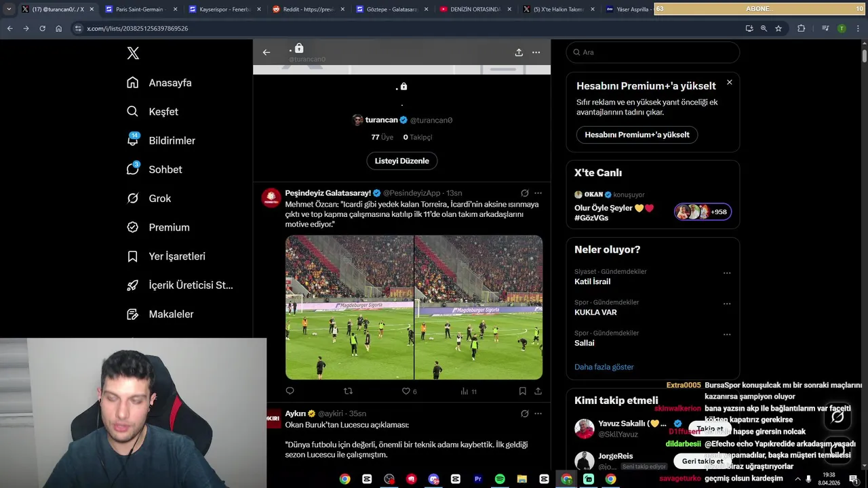Screen dimensions: 868x488
Task: Click Listeyi Düzenle button
Action: tap(402, 161)
